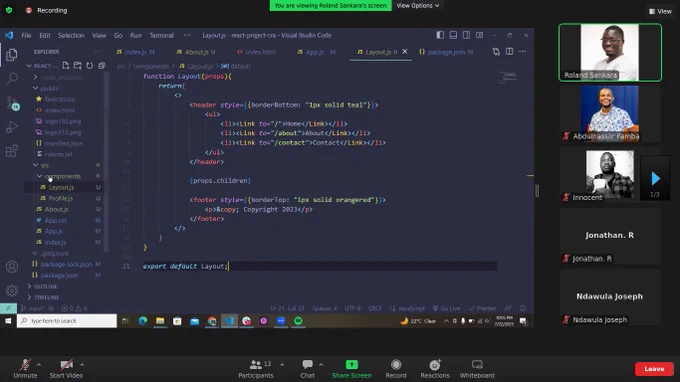Collapse the public folder

[36, 88]
